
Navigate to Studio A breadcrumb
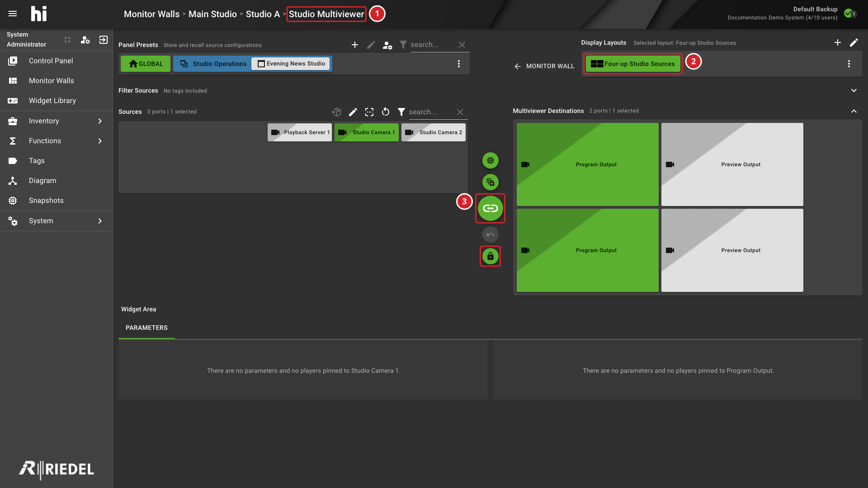pos(263,14)
